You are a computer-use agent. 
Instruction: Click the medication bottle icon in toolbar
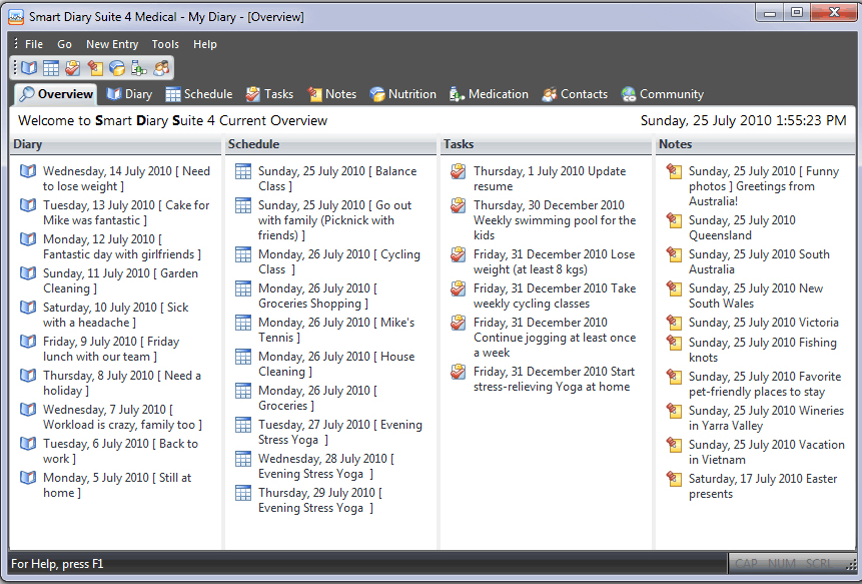click(x=139, y=68)
